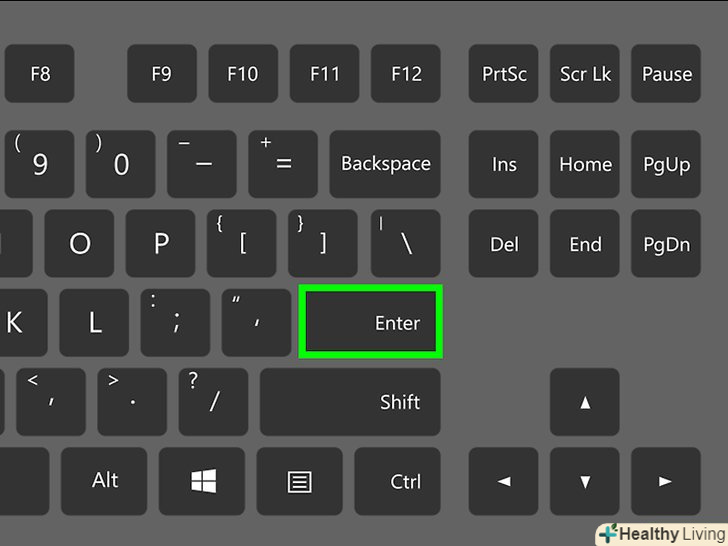The image size is (728, 546).
Task: Select the Ctrl key
Action: pos(397,481)
